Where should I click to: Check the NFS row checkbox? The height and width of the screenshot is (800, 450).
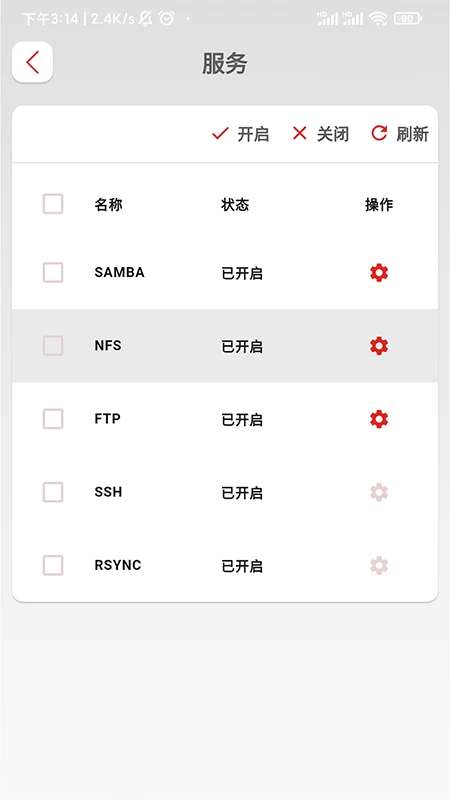pyautogui.click(x=53, y=346)
